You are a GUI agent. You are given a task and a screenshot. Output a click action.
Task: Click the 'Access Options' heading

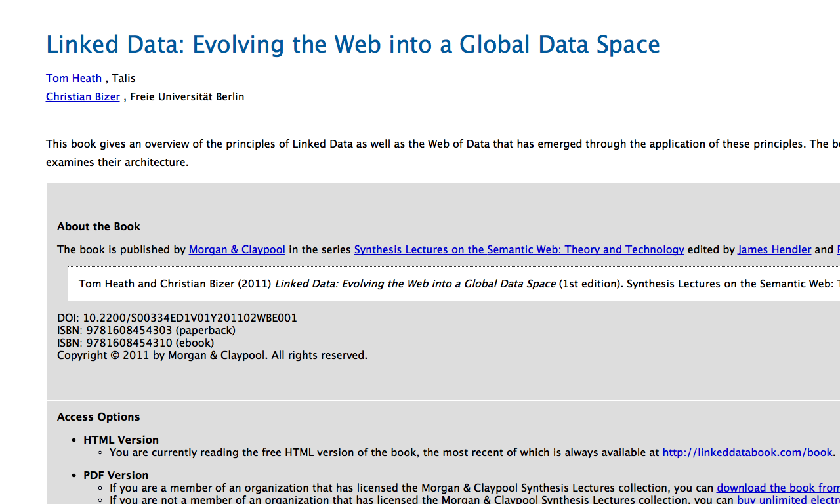(x=98, y=417)
